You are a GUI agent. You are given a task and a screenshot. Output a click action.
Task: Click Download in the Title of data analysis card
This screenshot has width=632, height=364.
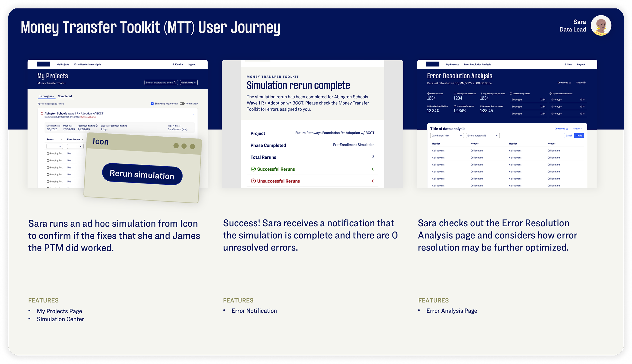coord(561,129)
